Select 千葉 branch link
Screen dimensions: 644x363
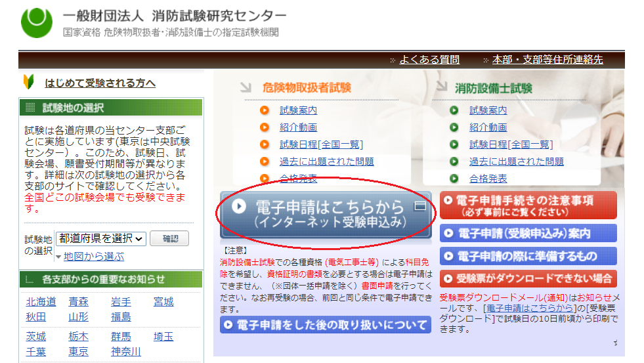(x=35, y=352)
